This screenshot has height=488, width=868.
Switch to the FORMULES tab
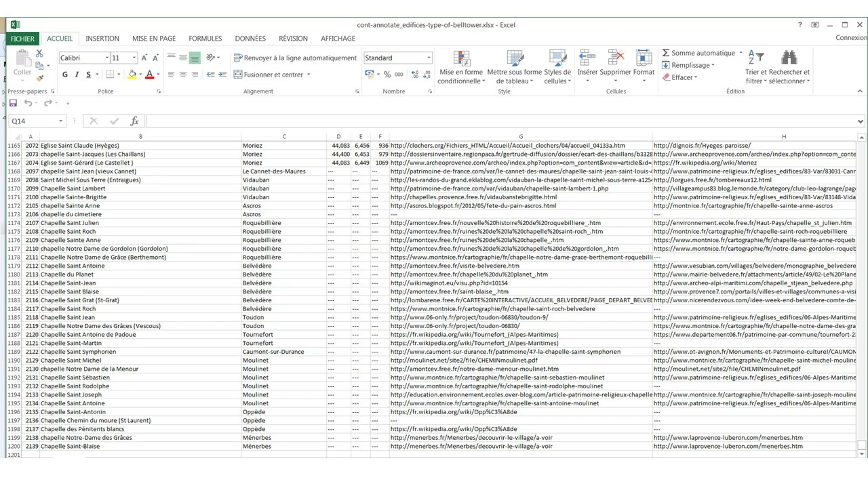[205, 39]
